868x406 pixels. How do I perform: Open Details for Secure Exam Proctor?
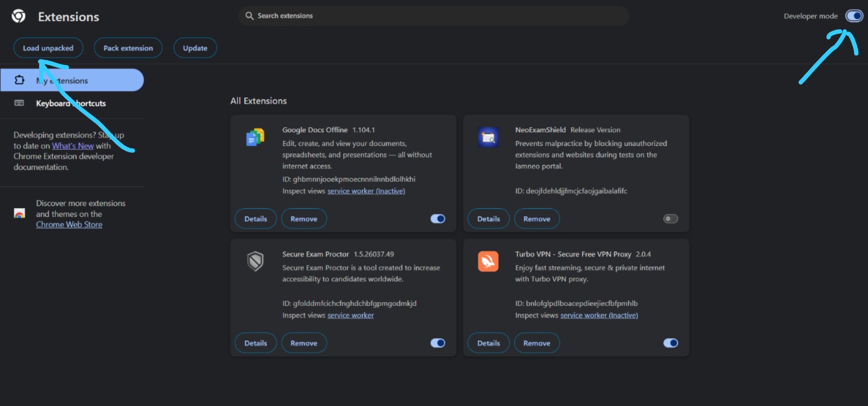coord(256,343)
